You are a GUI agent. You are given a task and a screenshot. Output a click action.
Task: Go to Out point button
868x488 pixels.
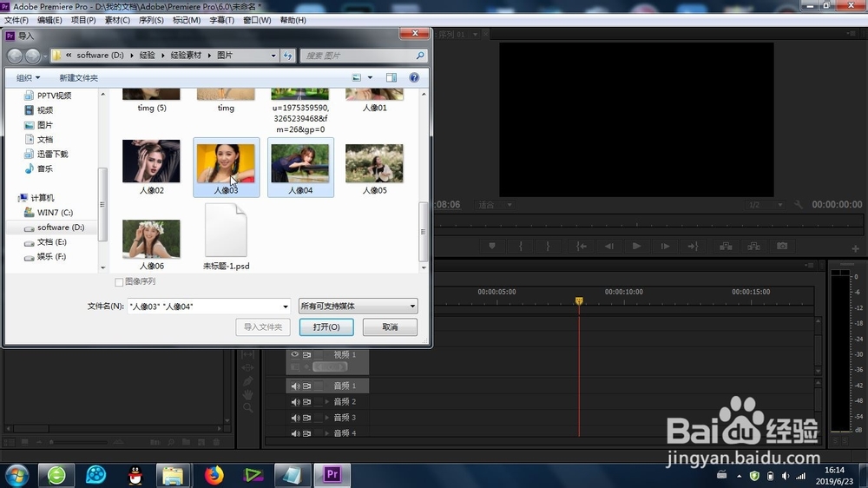point(693,246)
